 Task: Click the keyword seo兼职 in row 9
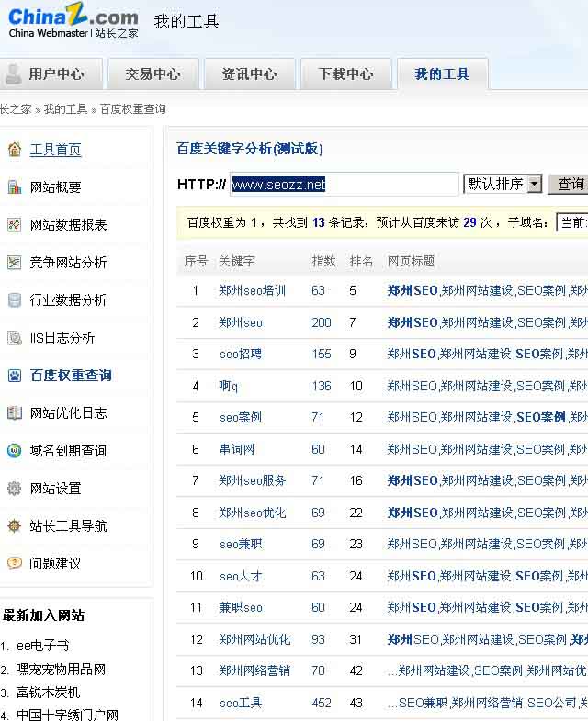(241, 545)
